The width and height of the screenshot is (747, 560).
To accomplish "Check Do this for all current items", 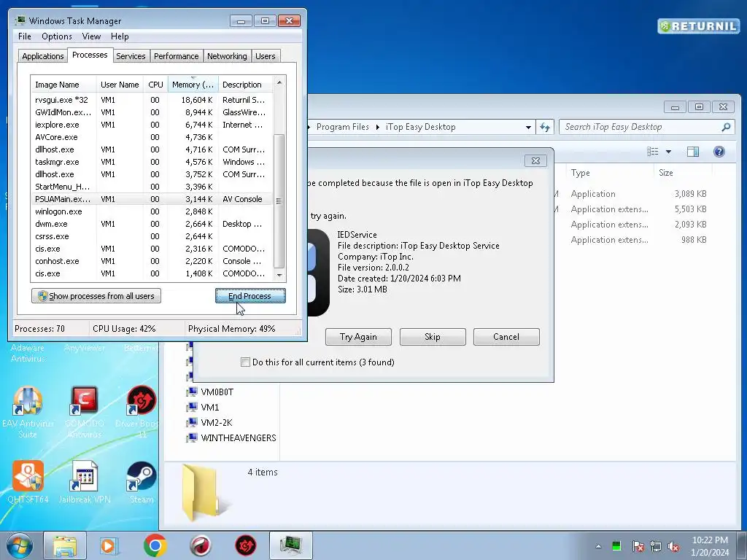I will click(x=245, y=362).
